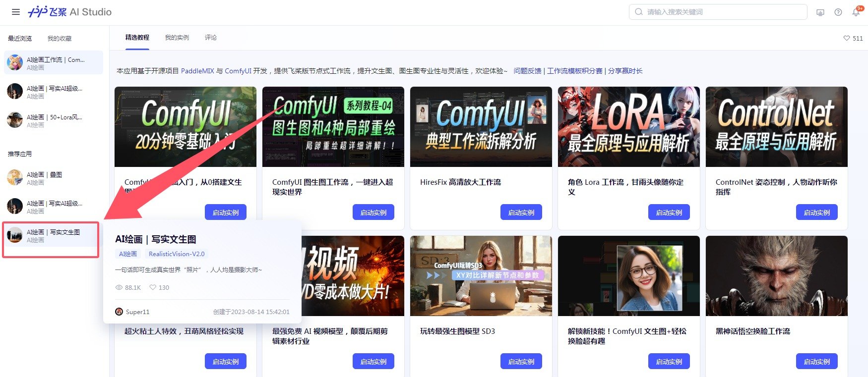Click the 130 likes heart icon in popup
This screenshot has height=377, width=868.
coord(153,287)
